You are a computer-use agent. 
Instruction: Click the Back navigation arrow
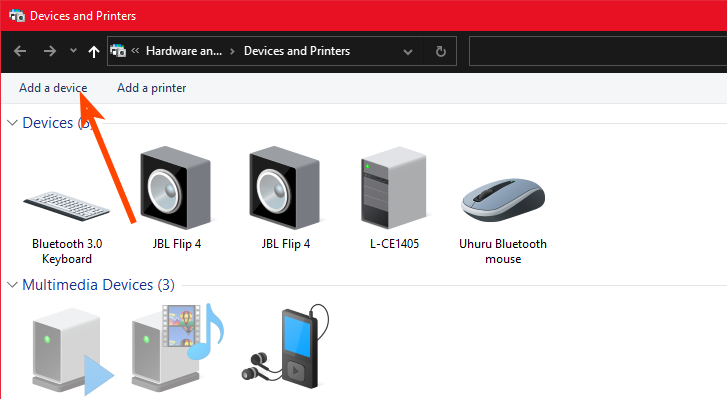[x=20, y=51]
